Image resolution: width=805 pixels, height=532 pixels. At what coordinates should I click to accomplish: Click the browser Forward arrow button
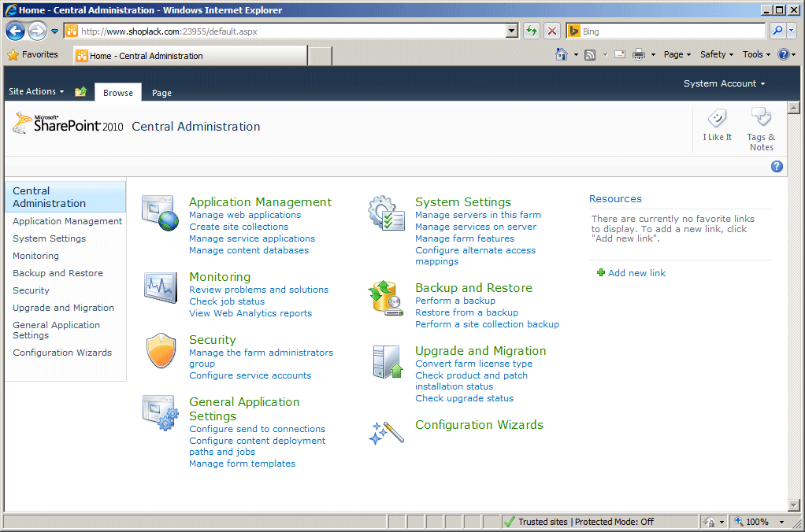tap(37, 31)
